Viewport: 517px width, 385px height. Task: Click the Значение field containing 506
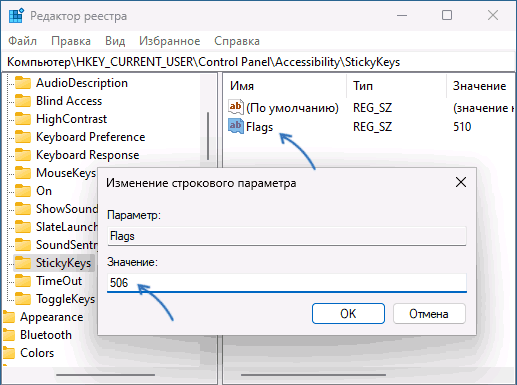[x=287, y=283]
